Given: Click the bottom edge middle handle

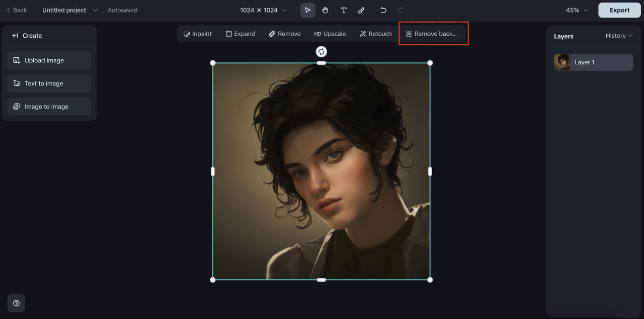Looking at the screenshot, I should (321, 280).
